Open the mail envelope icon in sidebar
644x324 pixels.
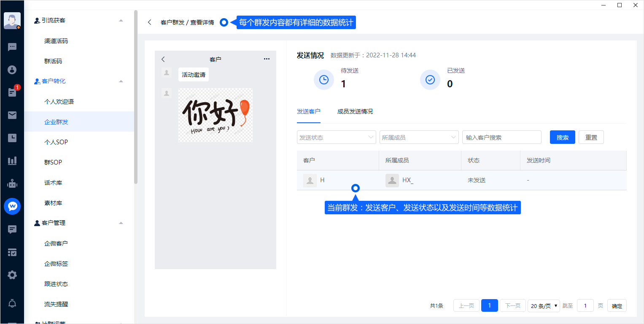click(12, 115)
